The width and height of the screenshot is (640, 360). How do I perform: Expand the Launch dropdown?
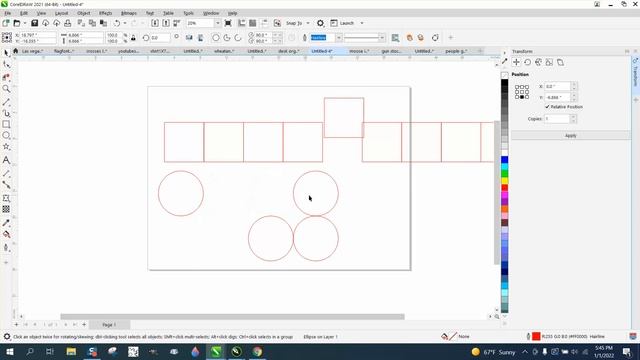point(362,23)
